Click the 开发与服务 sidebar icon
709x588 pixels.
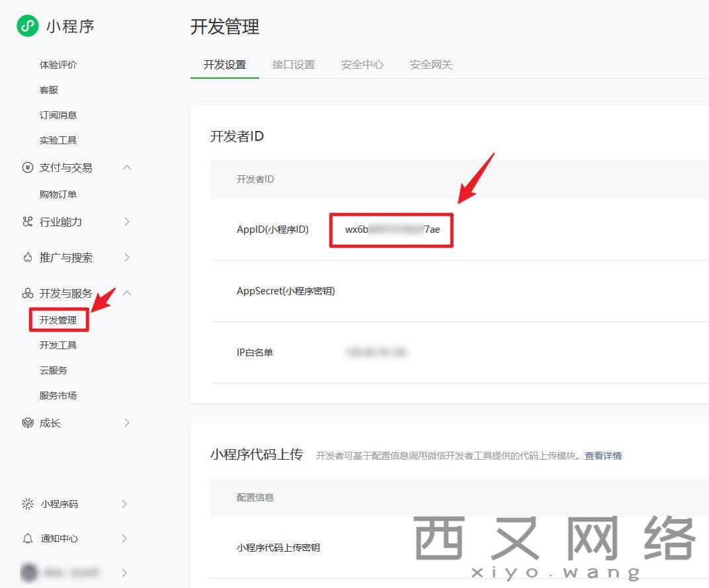click(28, 293)
